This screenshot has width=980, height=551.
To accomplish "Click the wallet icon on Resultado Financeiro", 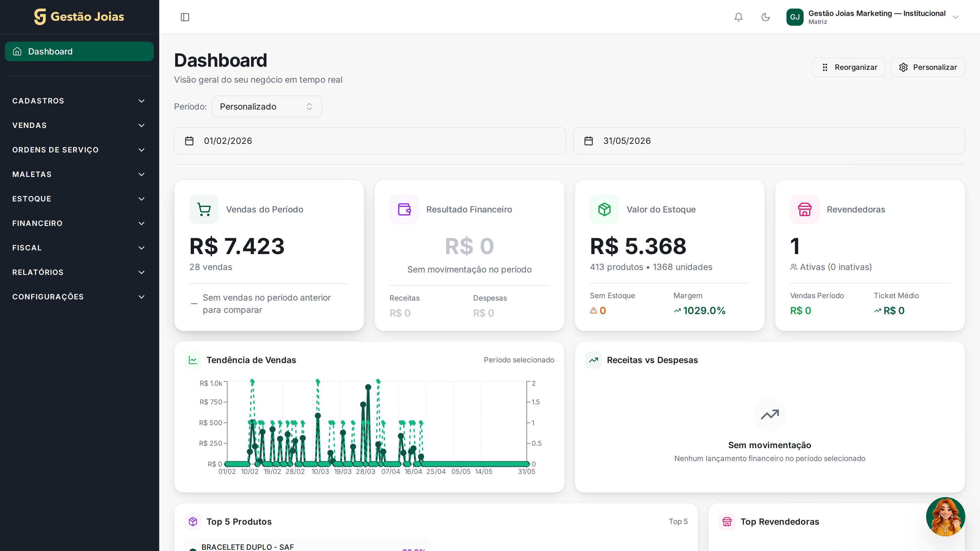I will (x=404, y=209).
